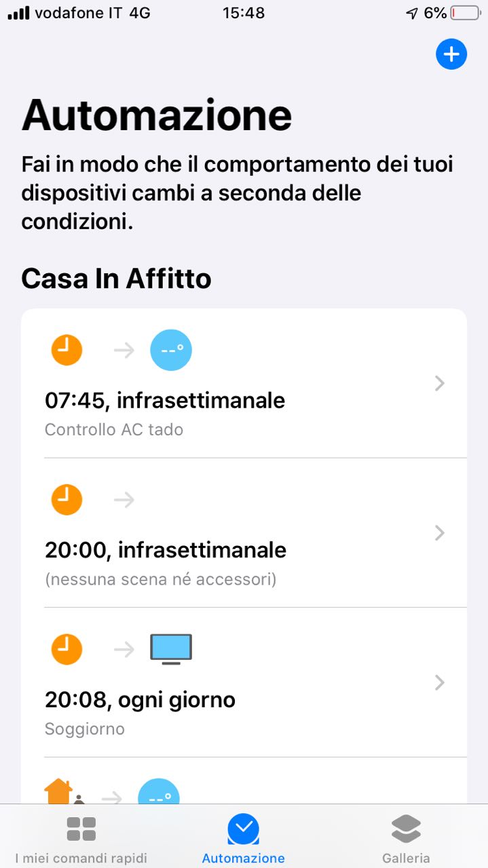Open 20:00, infrasettimanale automation title
This screenshot has width=488, height=868.
click(x=166, y=550)
